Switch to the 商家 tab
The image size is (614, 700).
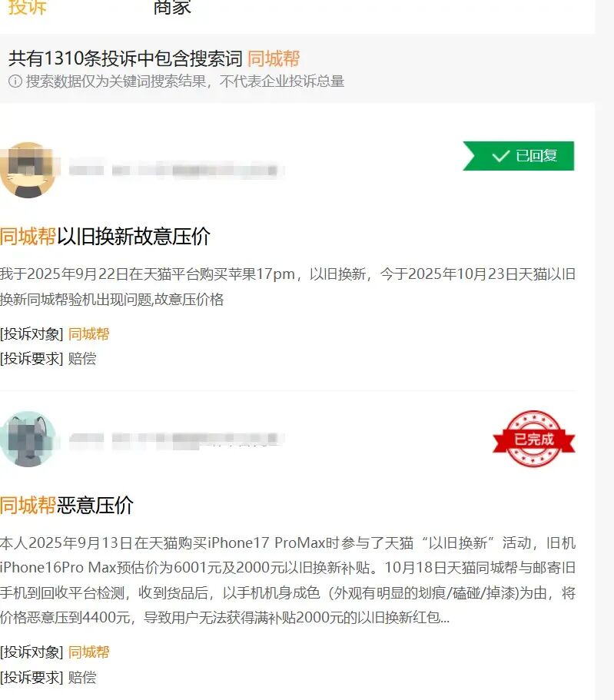click(172, 8)
